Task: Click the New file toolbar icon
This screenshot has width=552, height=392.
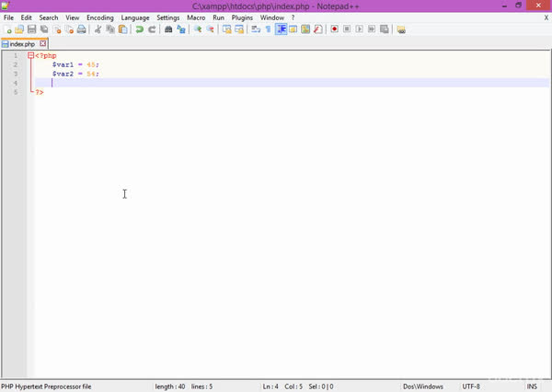Action: tap(8, 29)
